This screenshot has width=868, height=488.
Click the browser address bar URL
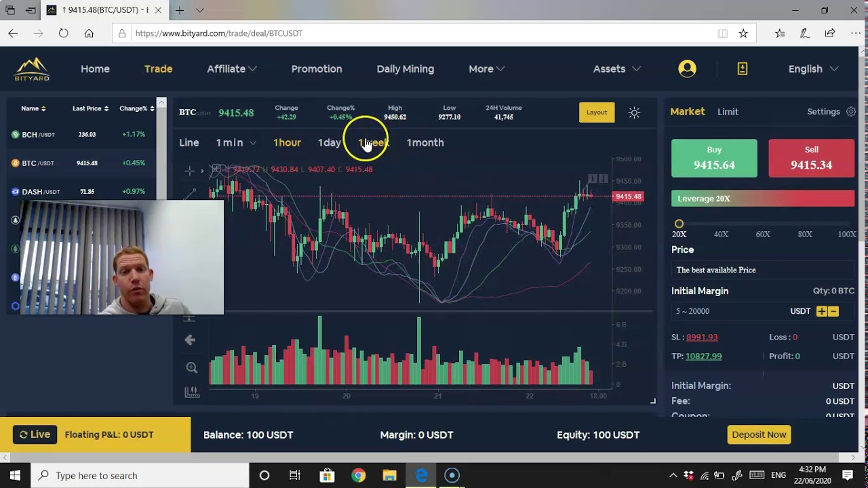pyautogui.click(x=218, y=33)
